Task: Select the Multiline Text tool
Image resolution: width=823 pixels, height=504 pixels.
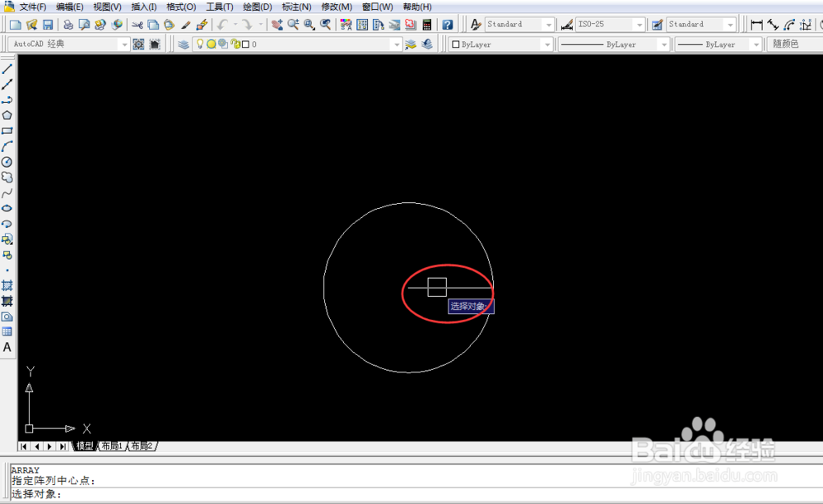Action: pyautogui.click(x=7, y=347)
